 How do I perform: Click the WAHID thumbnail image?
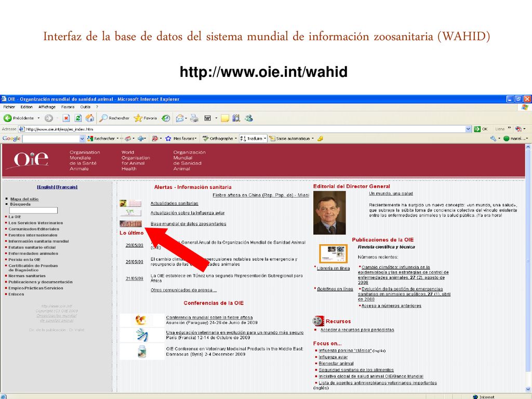coord(130,224)
